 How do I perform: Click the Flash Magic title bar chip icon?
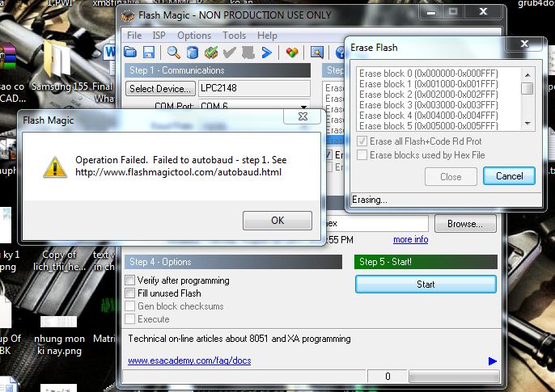tap(128, 15)
